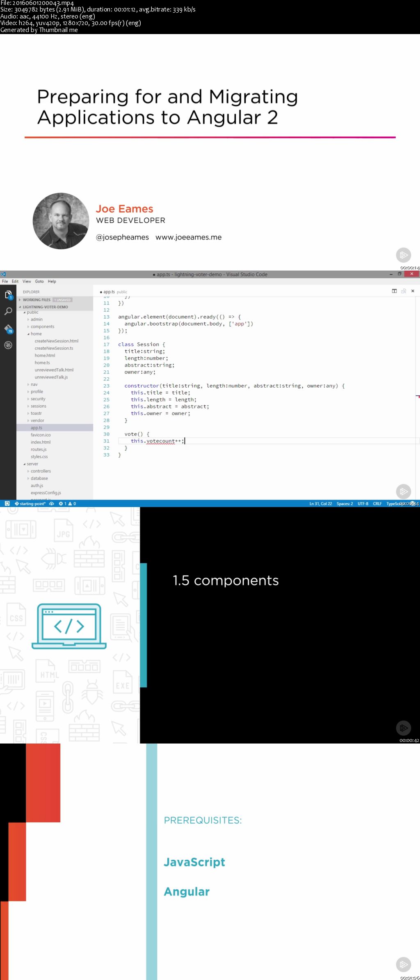Click the 1.5 components slide thumbnail text
Image resolution: width=420 pixels, height=980 pixels.
coord(226,581)
